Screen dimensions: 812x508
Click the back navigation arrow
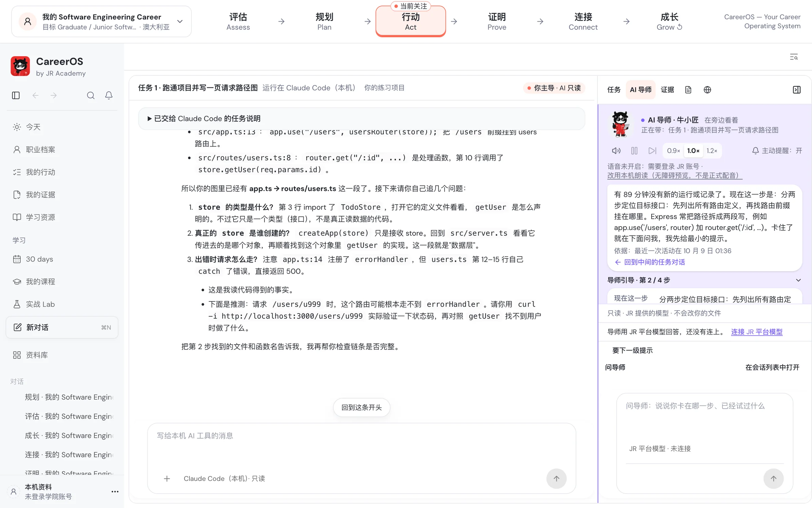(36, 96)
